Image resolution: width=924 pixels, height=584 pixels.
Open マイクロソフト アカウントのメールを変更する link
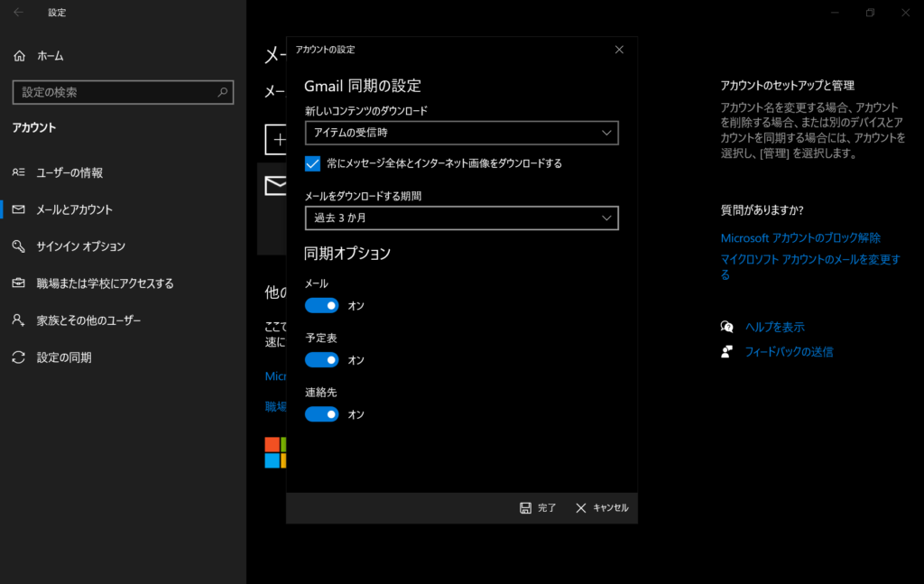coord(810,267)
